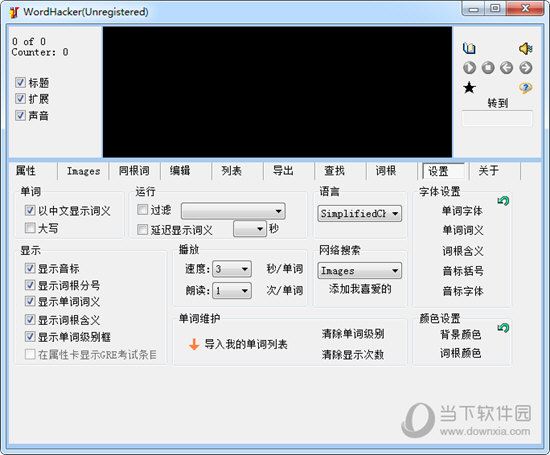550x455 pixels.
Task: Click 词根含义 font setting
Action: (x=463, y=251)
